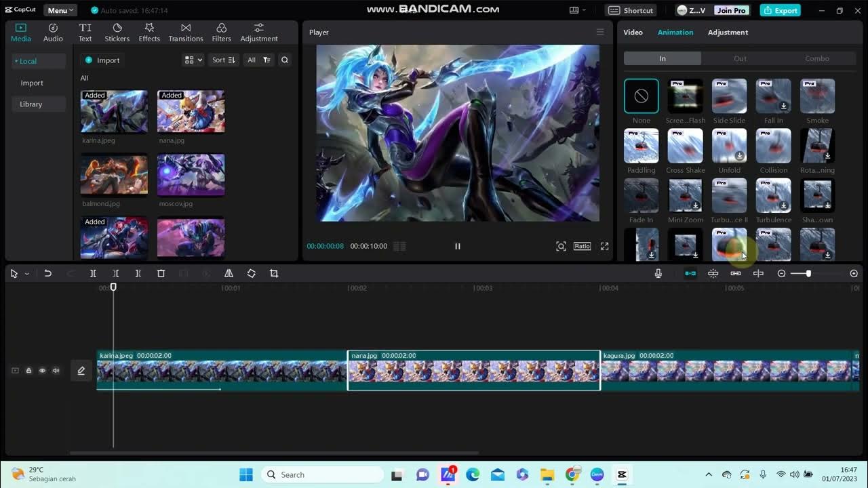Apply the Fade In animation
Image resolution: width=868 pixels, height=488 pixels.
641,195
